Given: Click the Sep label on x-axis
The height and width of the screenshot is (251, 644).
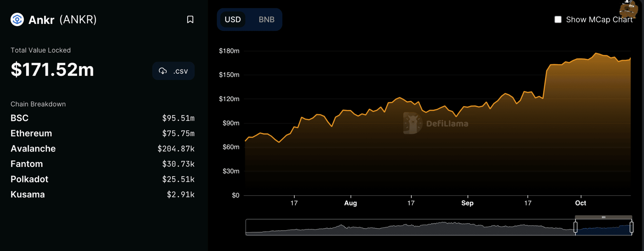Looking at the screenshot, I should pos(468,203).
